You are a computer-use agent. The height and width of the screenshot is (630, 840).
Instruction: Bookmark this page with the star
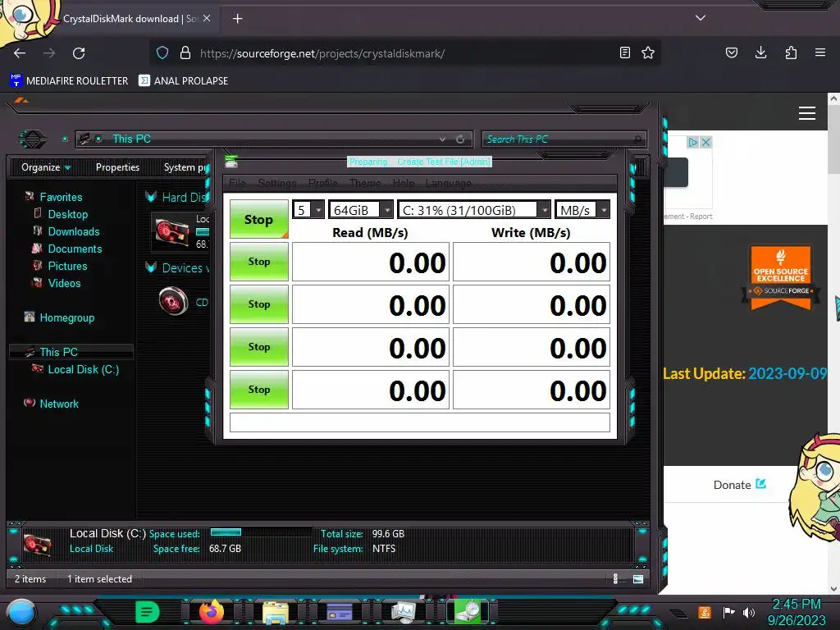pos(648,52)
